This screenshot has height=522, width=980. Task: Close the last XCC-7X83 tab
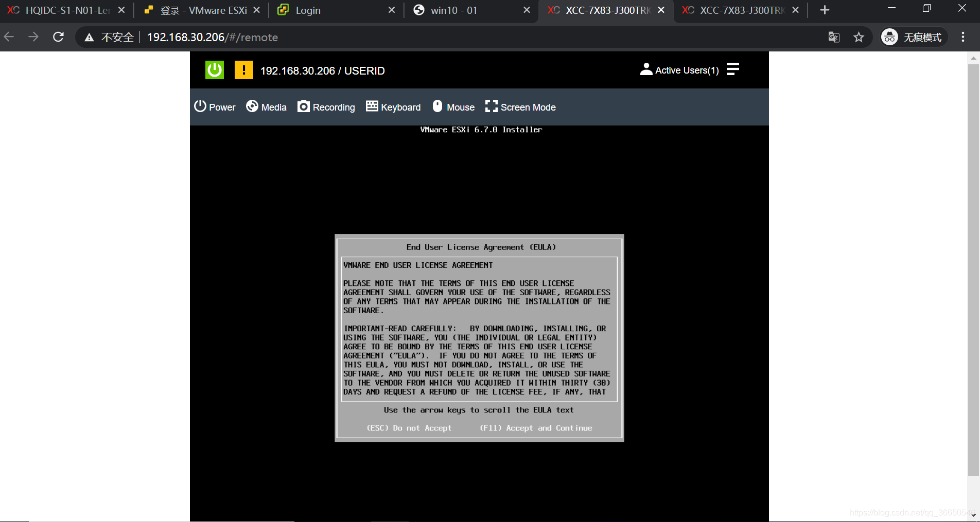(796, 10)
